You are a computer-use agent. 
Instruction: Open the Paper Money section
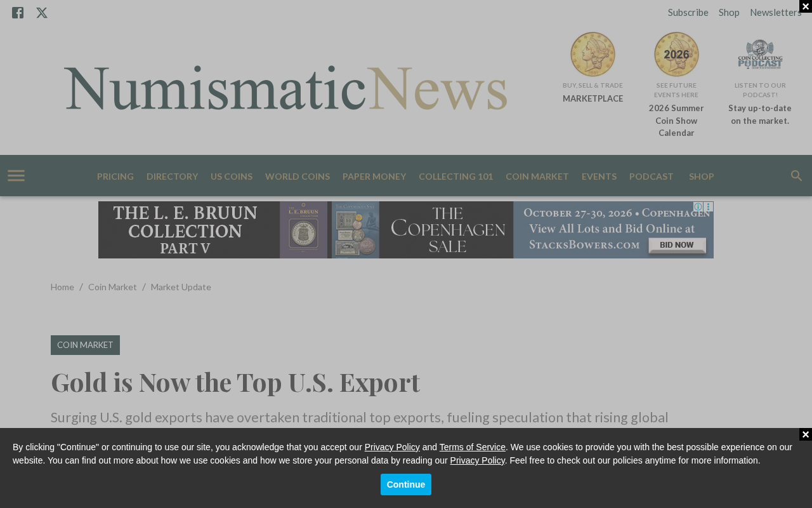coord(374,177)
